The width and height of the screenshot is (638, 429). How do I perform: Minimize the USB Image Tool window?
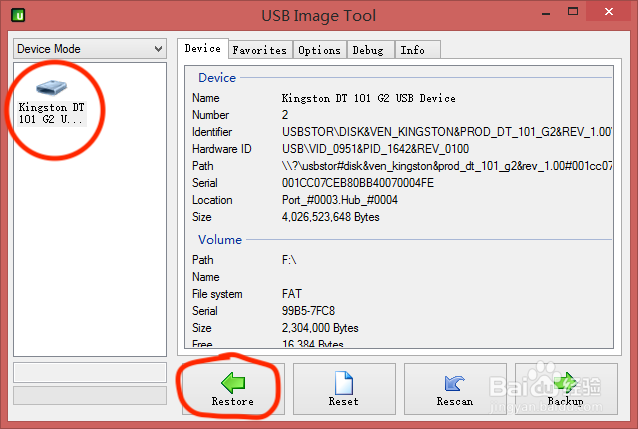[546, 13]
